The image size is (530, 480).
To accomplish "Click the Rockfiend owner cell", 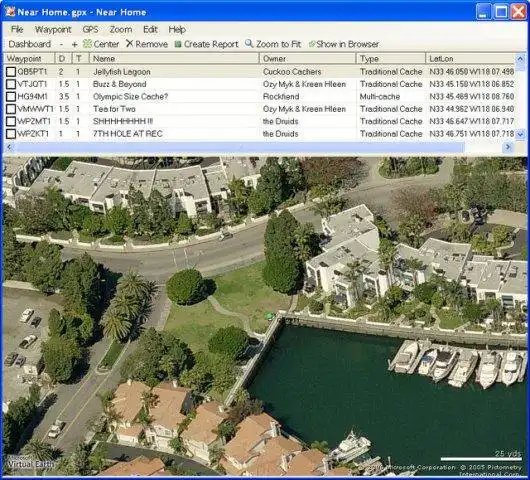I will click(x=281, y=96).
